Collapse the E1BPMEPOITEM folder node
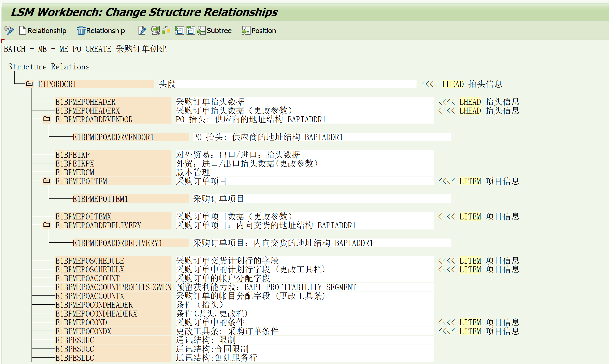 point(47,181)
